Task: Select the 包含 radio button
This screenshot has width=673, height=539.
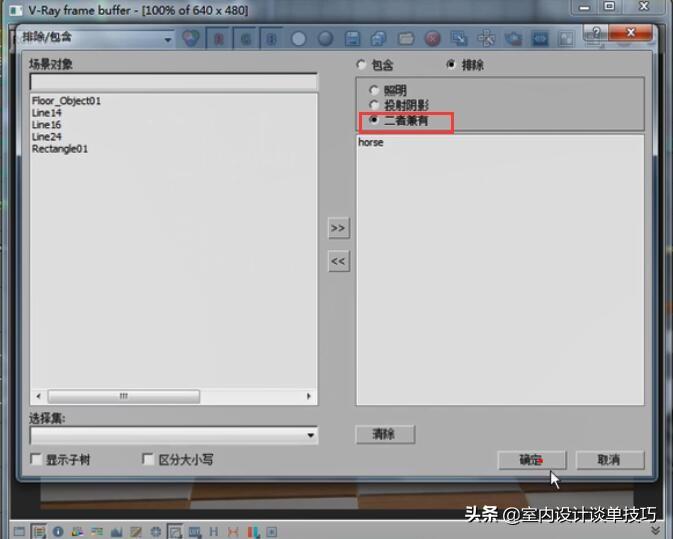Action: point(361,64)
